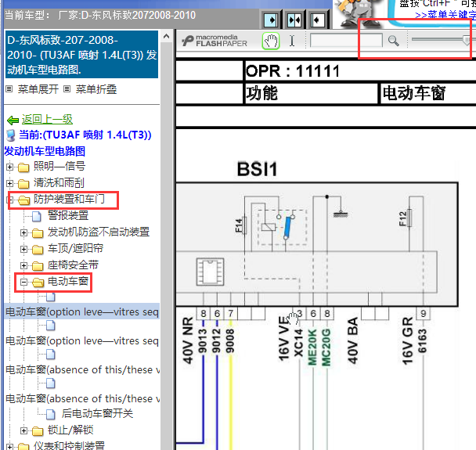
Task: Click connector label 40V BA
Action: pyautogui.click(x=353, y=340)
